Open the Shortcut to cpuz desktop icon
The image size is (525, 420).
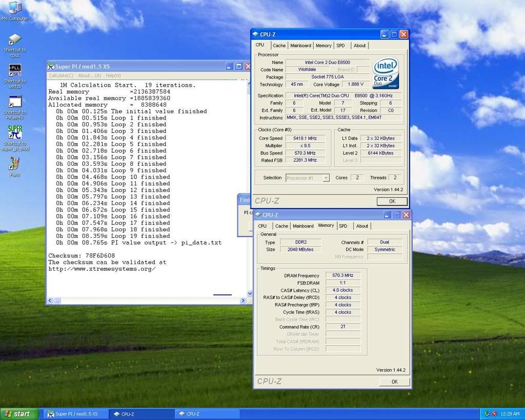coord(15,45)
